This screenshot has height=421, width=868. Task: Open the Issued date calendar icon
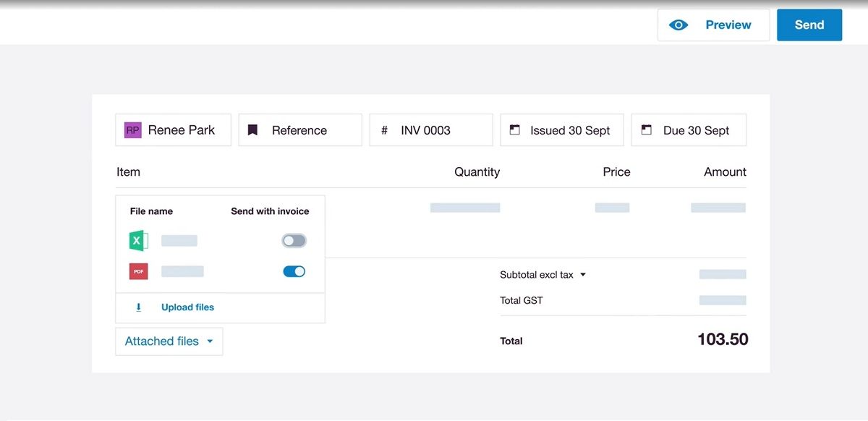click(x=515, y=129)
